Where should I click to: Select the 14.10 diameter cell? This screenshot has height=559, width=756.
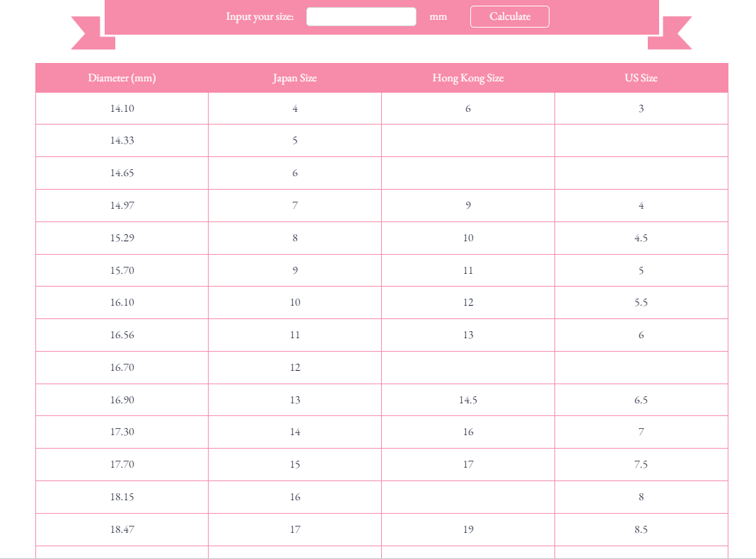[x=122, y=108]
